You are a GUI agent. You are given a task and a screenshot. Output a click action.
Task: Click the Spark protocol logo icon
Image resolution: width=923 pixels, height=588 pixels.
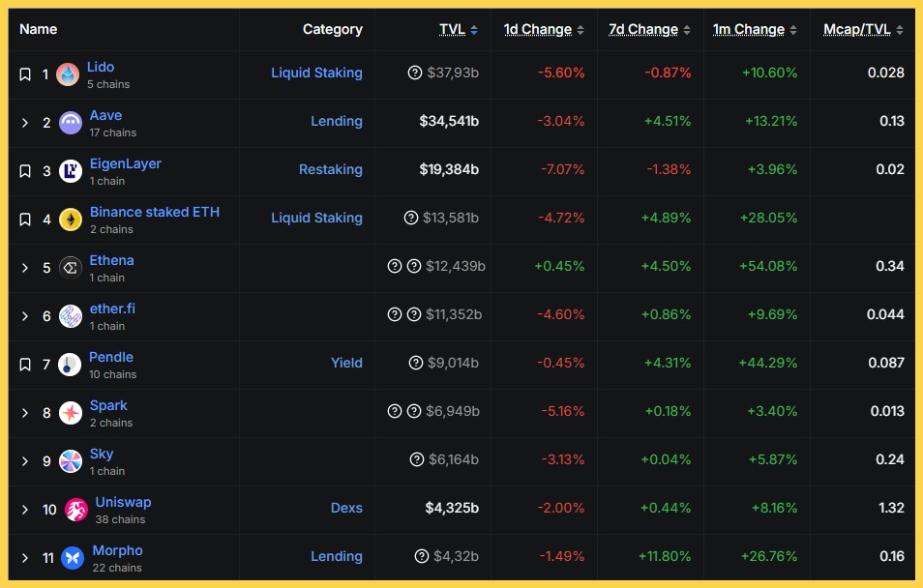tap(71, 413)
